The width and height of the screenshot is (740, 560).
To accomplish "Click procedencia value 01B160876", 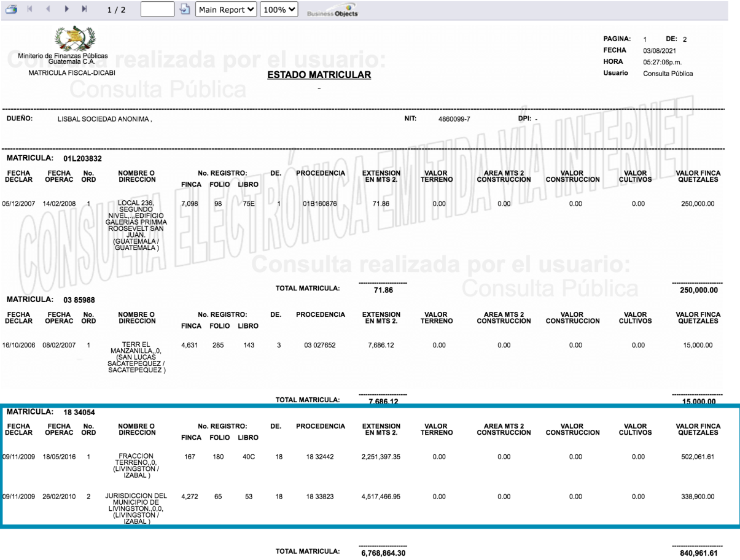I will [319, 204].
